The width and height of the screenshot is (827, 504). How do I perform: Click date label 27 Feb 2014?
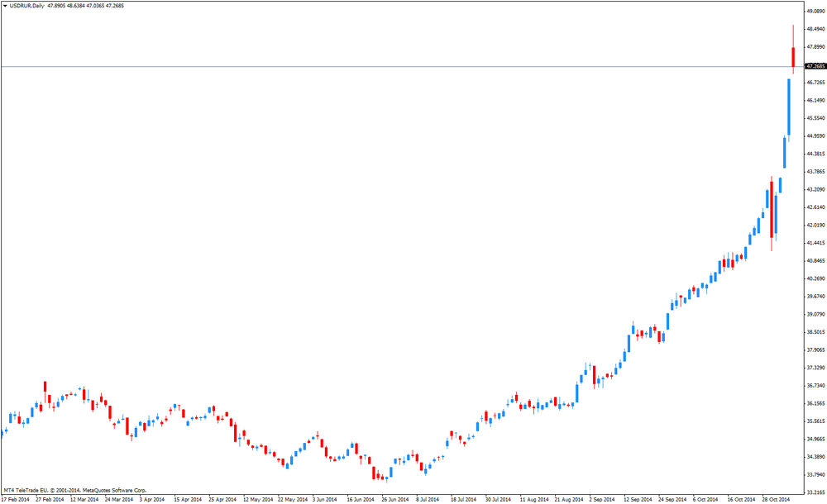pos(50,499)
